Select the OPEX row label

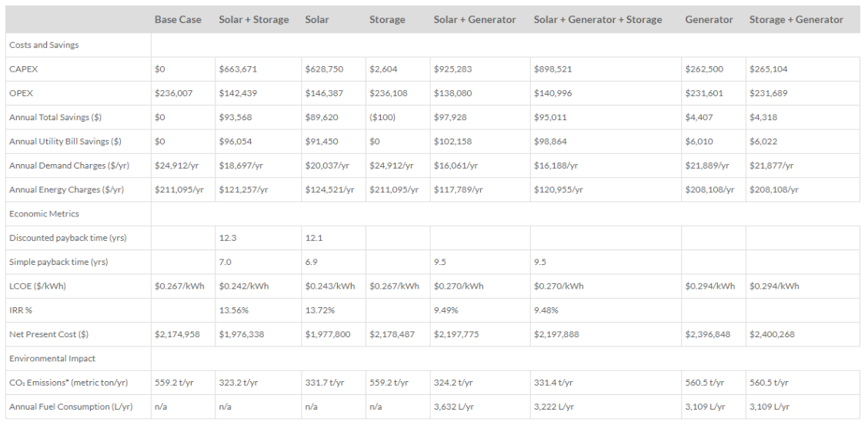[x=21, y=93]
